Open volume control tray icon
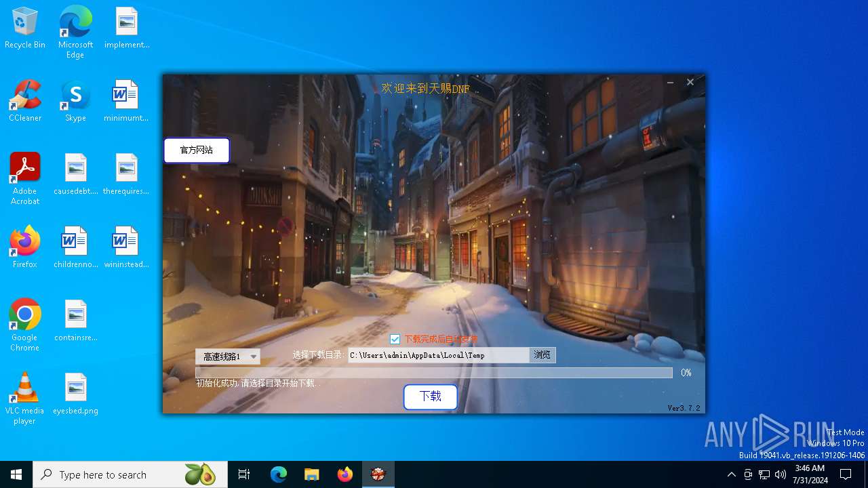 pos(781,474)
